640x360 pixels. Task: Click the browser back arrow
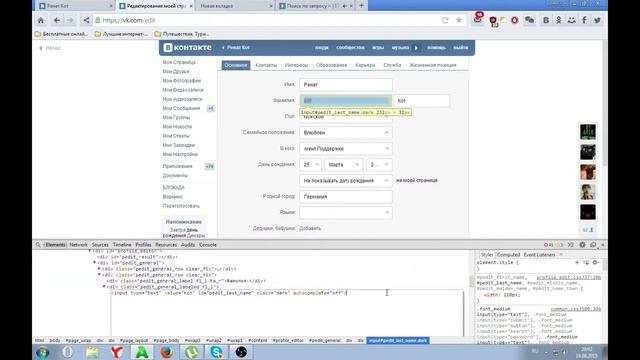(57, 20)
